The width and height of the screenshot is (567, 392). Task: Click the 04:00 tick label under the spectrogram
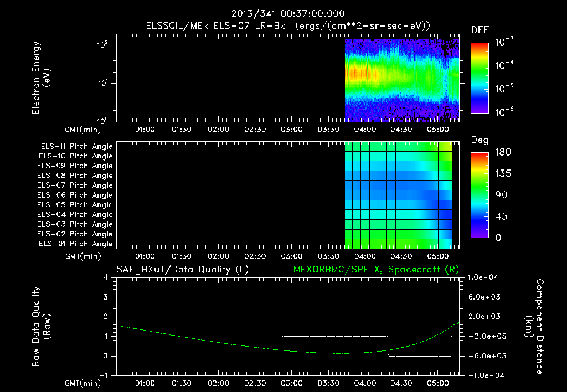[x=365, y=130]
